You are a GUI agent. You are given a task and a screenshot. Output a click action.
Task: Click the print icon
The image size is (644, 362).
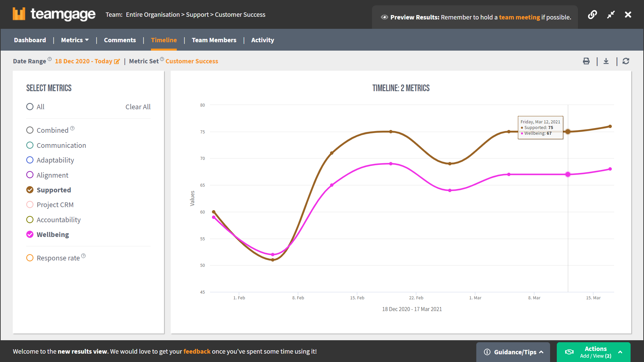pyautogui.click(x=586, y=61)
